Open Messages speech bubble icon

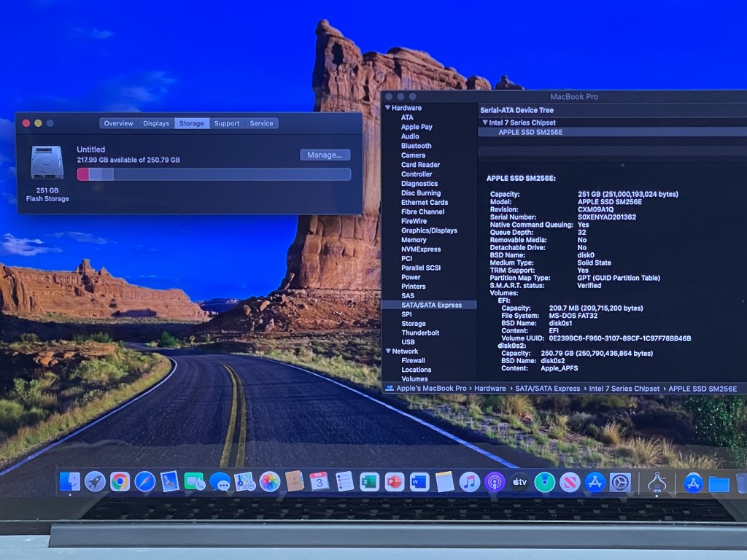(x=220, y=481)
